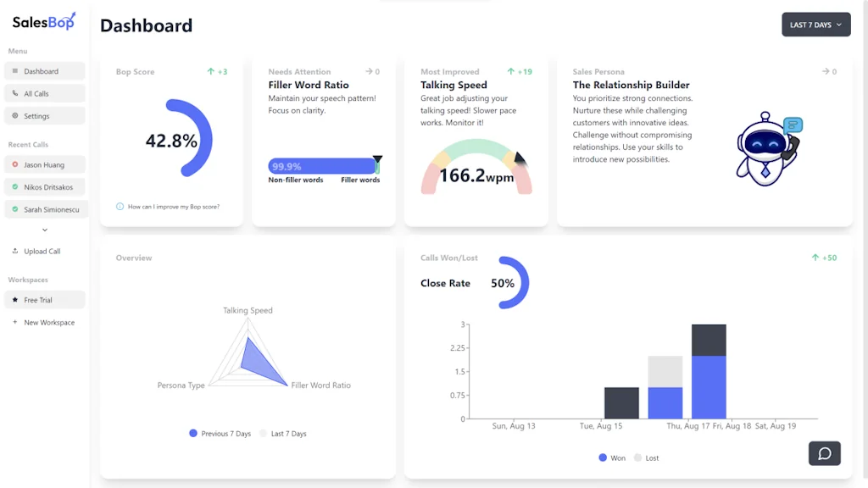868x488 pixels.
Task: Open the LAST 7 DAYS date range dropdown
Action: 815,25
